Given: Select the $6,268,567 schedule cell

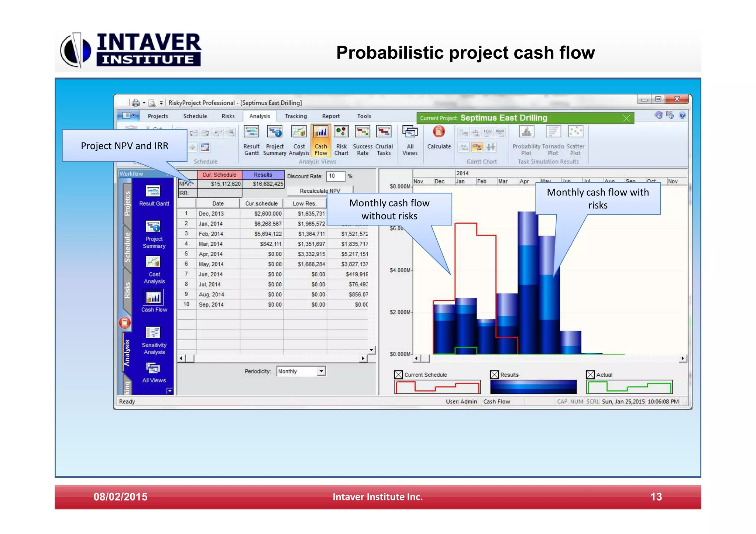Looking at the screenshot, I should coord(262,224).
